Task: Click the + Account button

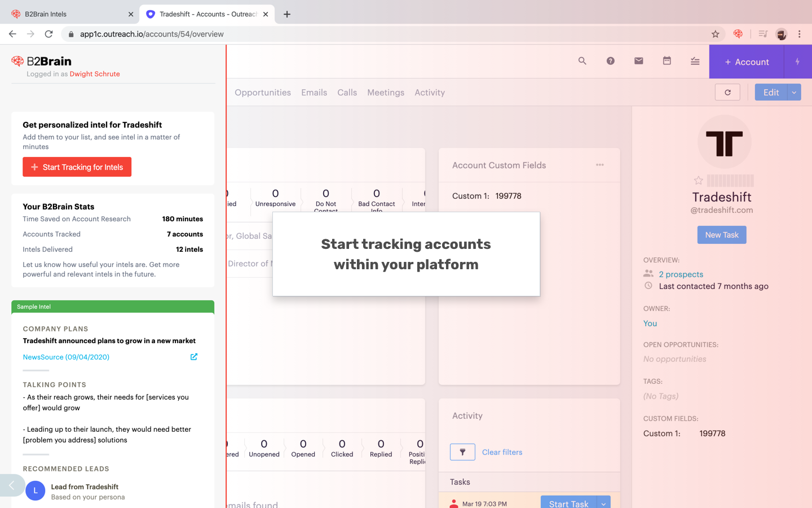Action: (x=747, y=62)
